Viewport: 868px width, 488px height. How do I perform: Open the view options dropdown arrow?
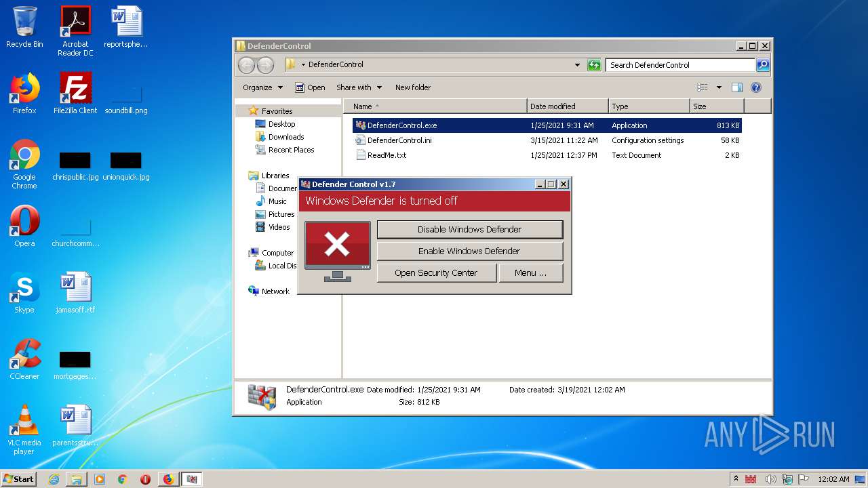click(719, 87)
